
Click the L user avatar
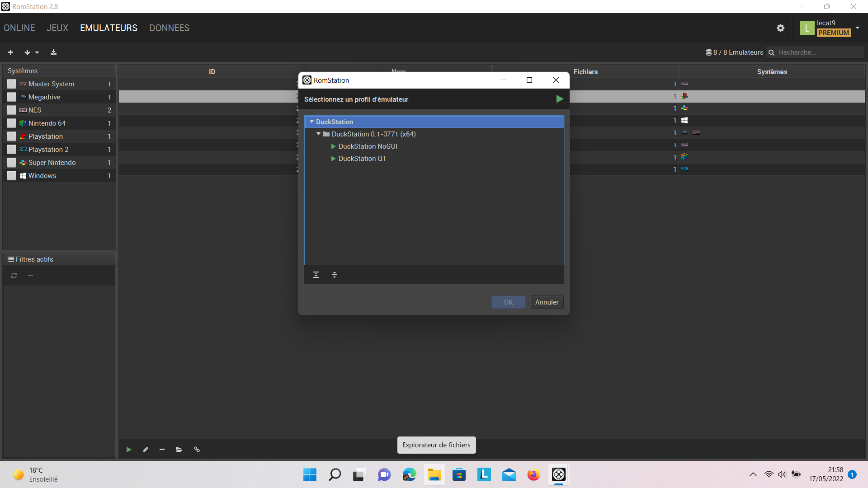click(x=807, y=28)
